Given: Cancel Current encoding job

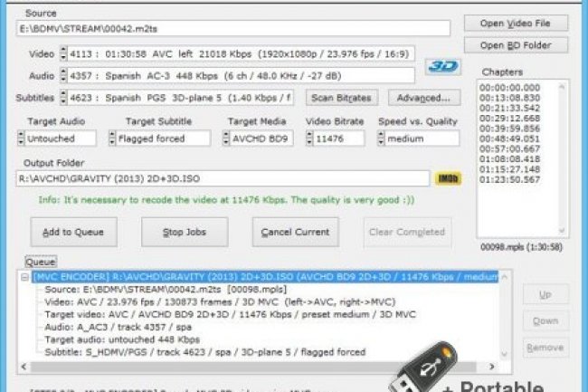Looking at the screenshot, I should coord(296,232).
